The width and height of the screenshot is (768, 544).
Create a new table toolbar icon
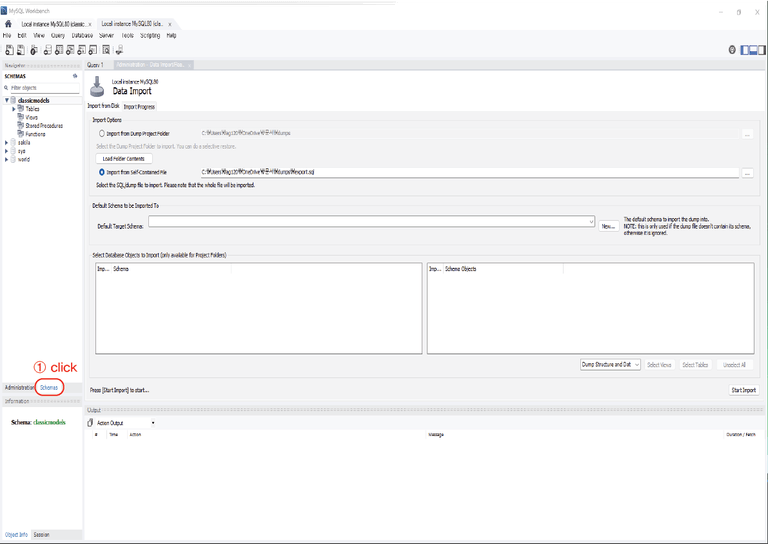click(59, 50)
